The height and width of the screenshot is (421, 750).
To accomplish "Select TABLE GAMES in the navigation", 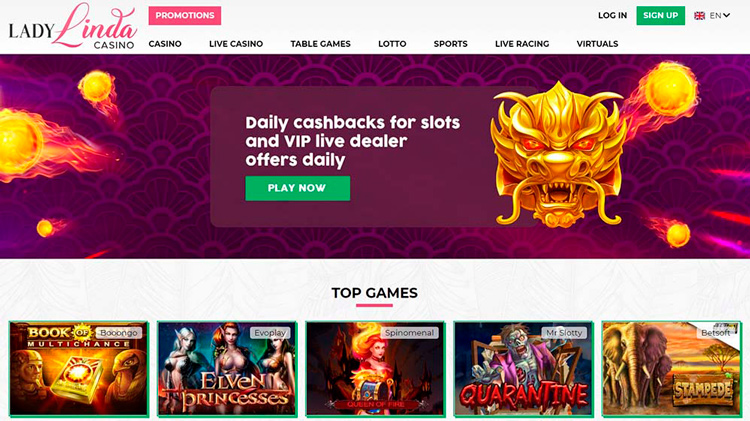I will 320,44.
